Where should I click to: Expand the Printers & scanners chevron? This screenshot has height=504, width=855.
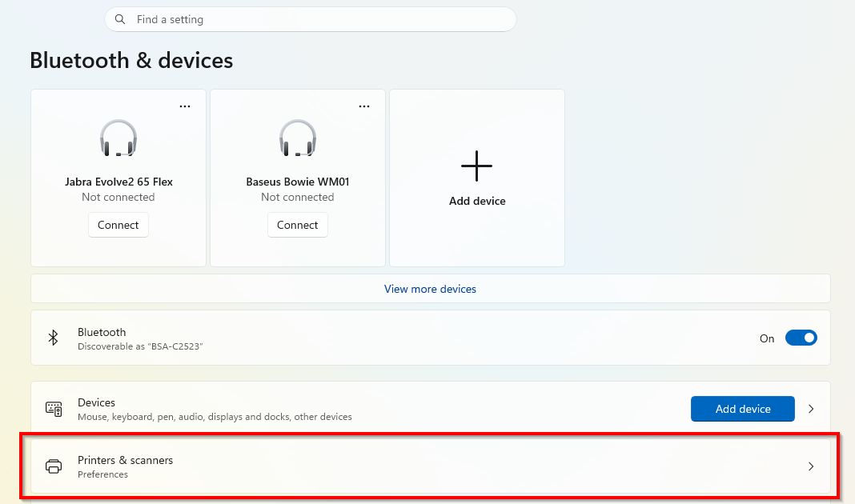tap(811, 466)
